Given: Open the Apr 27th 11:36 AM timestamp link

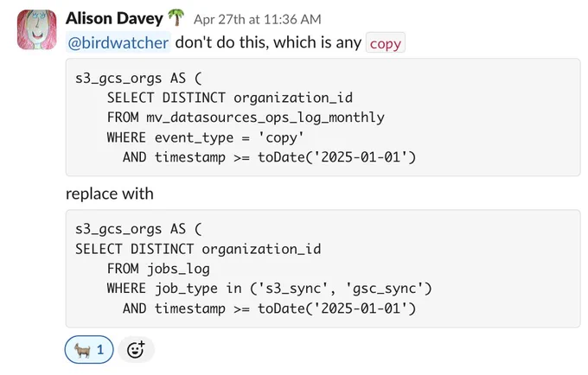Looking at the screenshot, I should [258, 19].
